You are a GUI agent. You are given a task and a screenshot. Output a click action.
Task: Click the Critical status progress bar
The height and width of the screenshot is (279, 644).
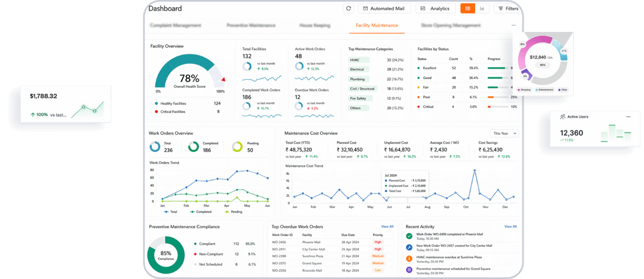click(498, 107)
